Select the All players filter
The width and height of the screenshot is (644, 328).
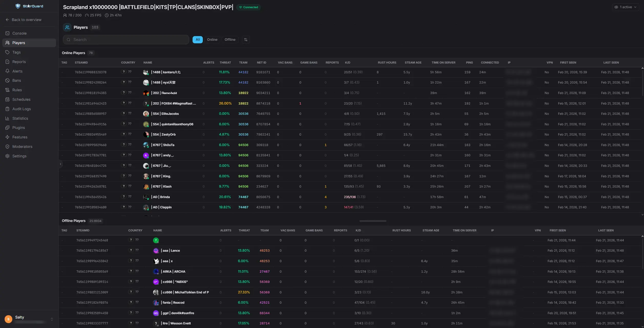point(197,40)
